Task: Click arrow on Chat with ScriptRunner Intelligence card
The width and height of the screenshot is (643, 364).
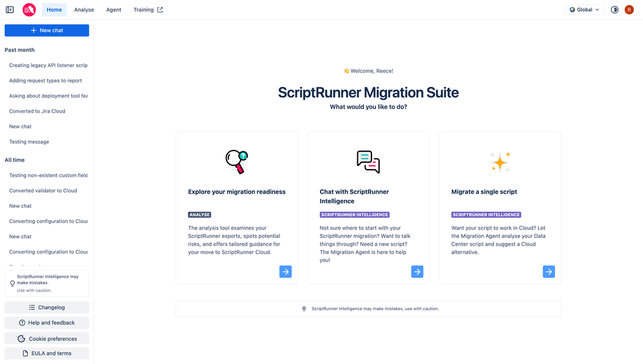Action: pos(417,272)
